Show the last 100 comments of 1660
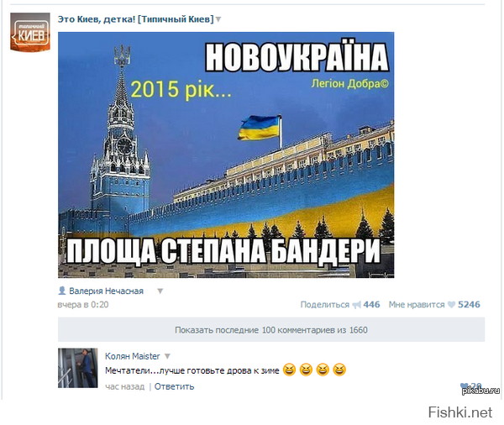This screenshot has width=504, height=425. click(271, 330)
